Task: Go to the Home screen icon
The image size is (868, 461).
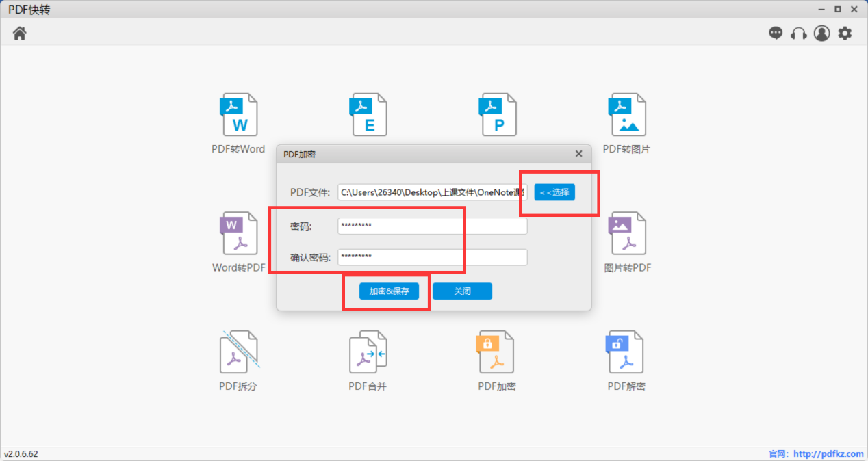Action: pyautogui.click(x=19, y=33)
